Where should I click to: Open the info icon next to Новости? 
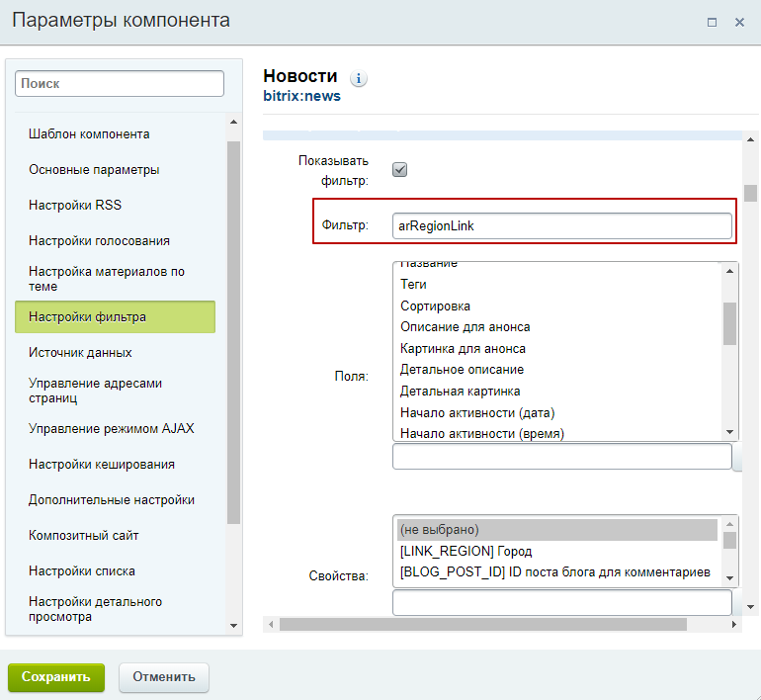point(359,78)
